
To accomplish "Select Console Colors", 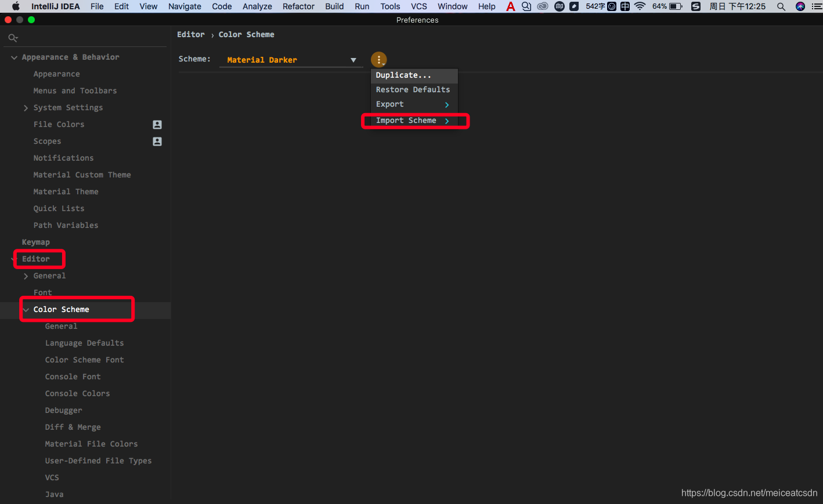I will (x=77, y=394).
